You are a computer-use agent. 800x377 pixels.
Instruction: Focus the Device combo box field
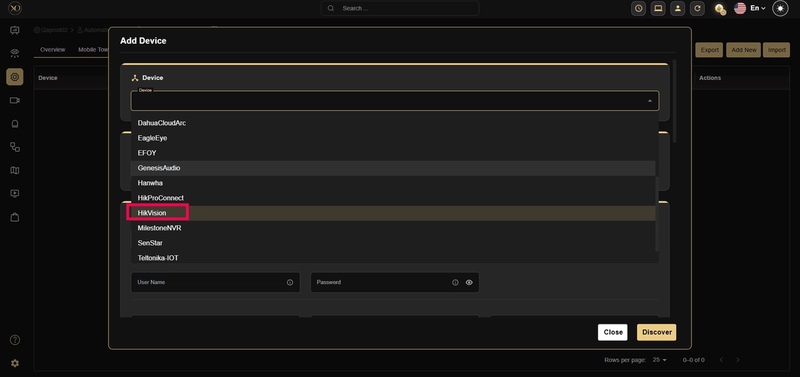(x=395, y=101)
